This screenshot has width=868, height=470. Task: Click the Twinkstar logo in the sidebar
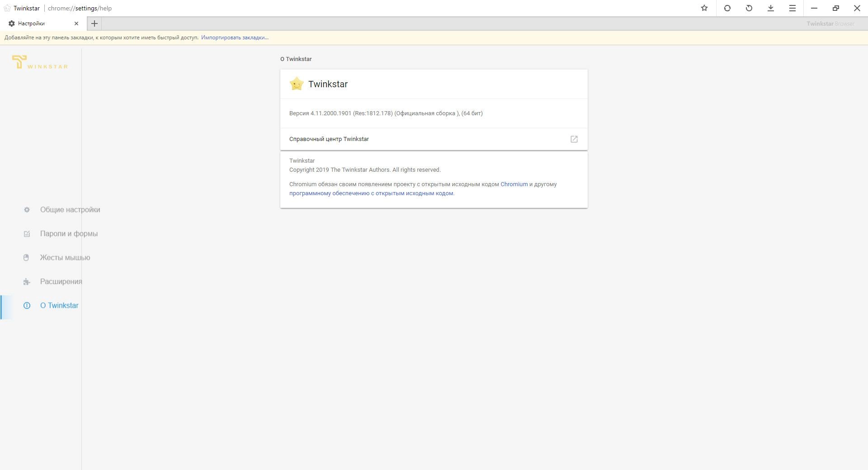tap(40, 62)
